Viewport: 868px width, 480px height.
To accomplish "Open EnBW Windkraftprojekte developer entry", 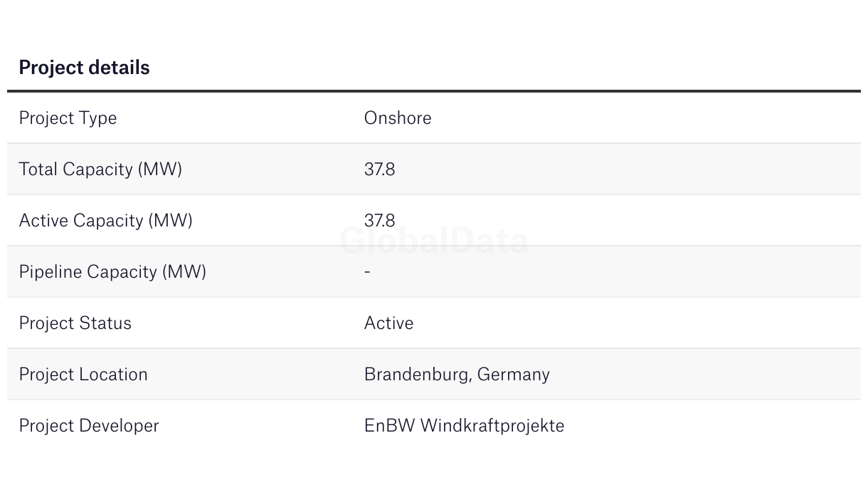I will coord(464,426).
